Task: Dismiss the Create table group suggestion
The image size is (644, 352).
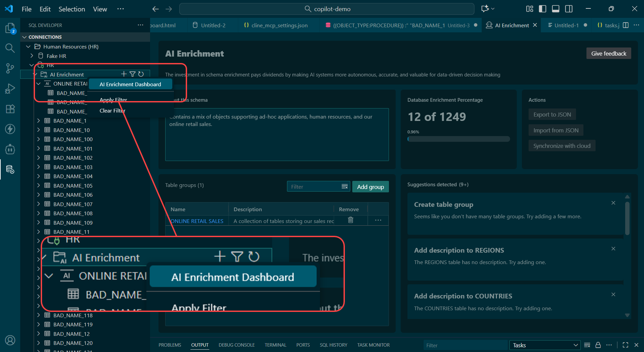Action: (x=613, y=203)
